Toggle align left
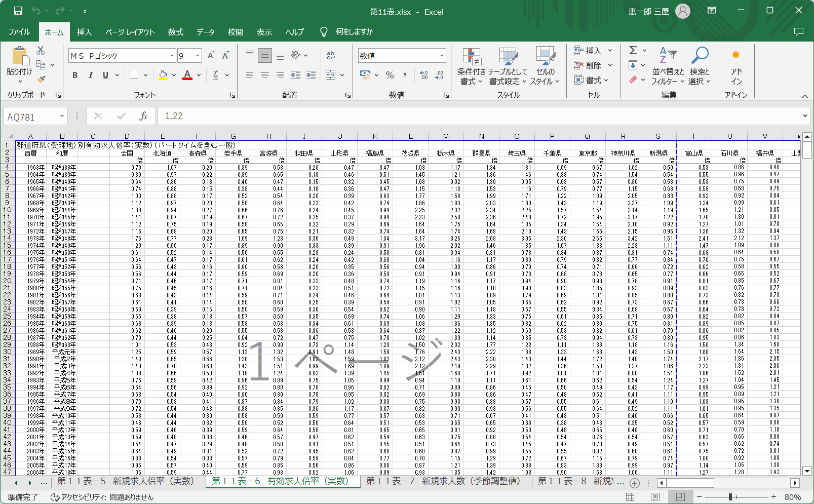This screenshot has width=814, height=504. (x=250, y=75)
